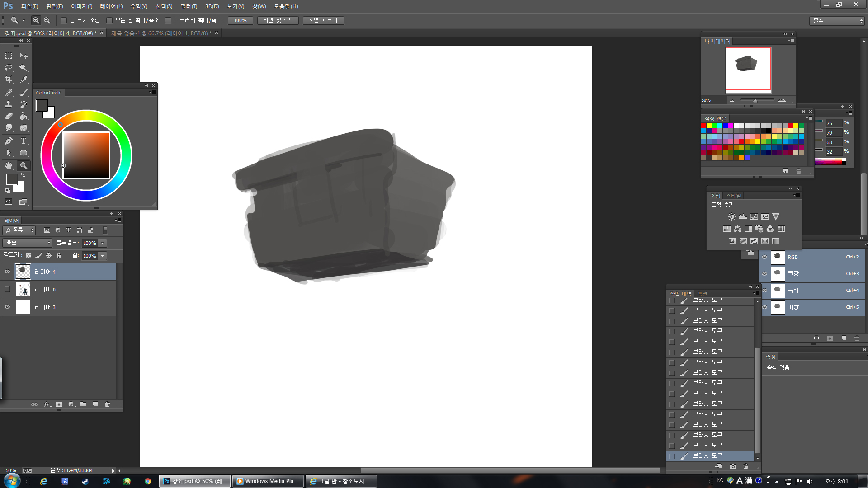The width and height of the screenshot is (868, 488).
Task: Select the Pen tool
Action: (x=9, y=141)
